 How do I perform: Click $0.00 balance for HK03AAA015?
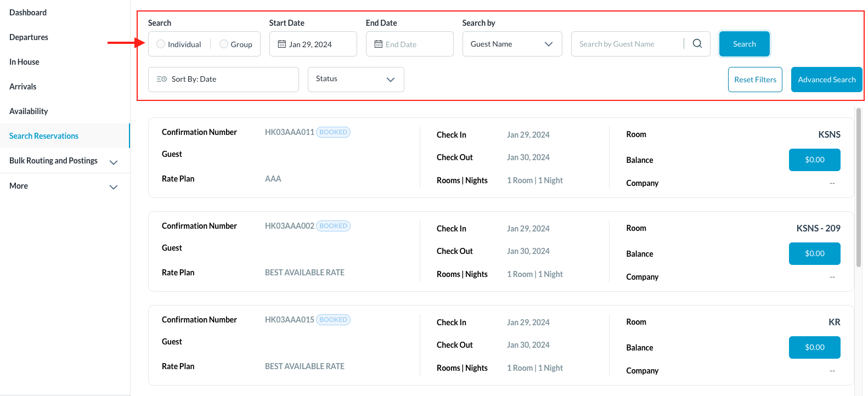click(x=815, y=347)
